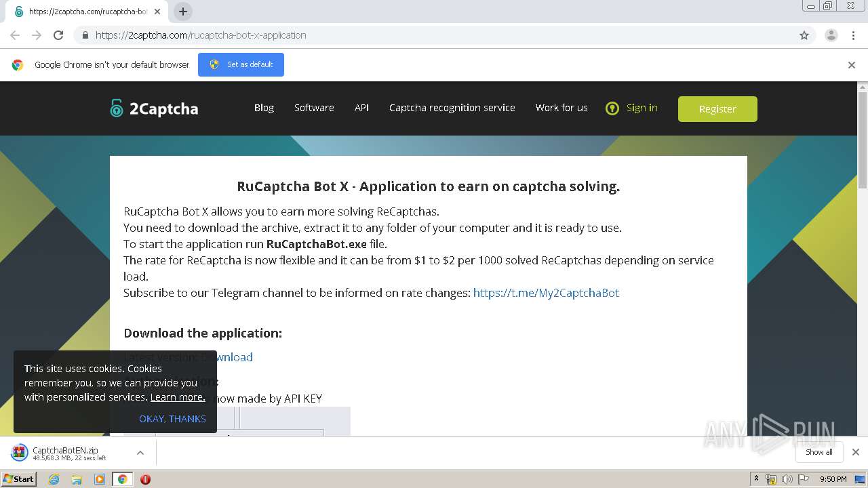
Task: Open the Software menu item
Action: tap(314, 108)
